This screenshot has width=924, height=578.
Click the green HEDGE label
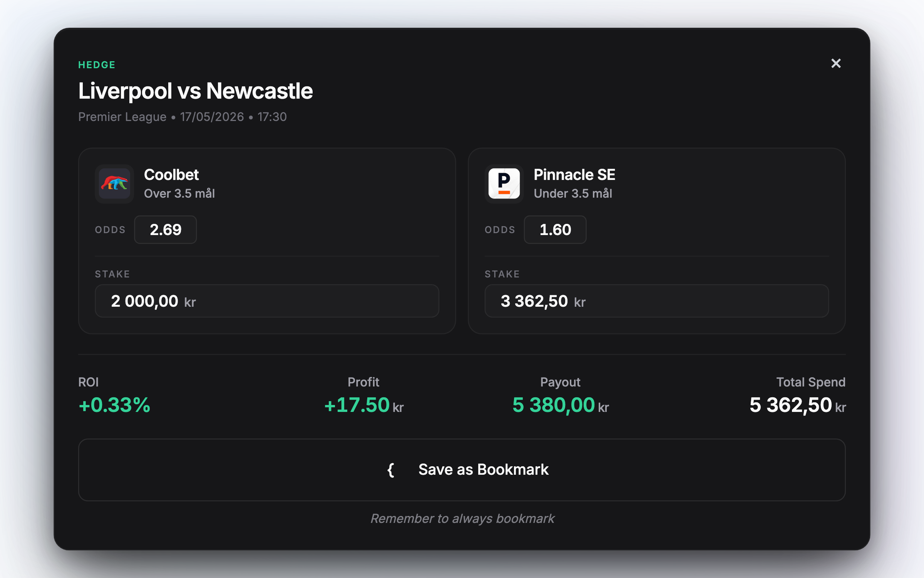coord(97,65)
